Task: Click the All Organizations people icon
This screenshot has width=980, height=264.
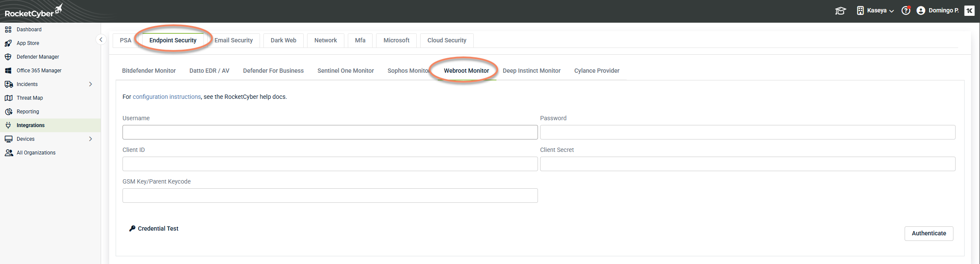Action: (x=9, y=153)
